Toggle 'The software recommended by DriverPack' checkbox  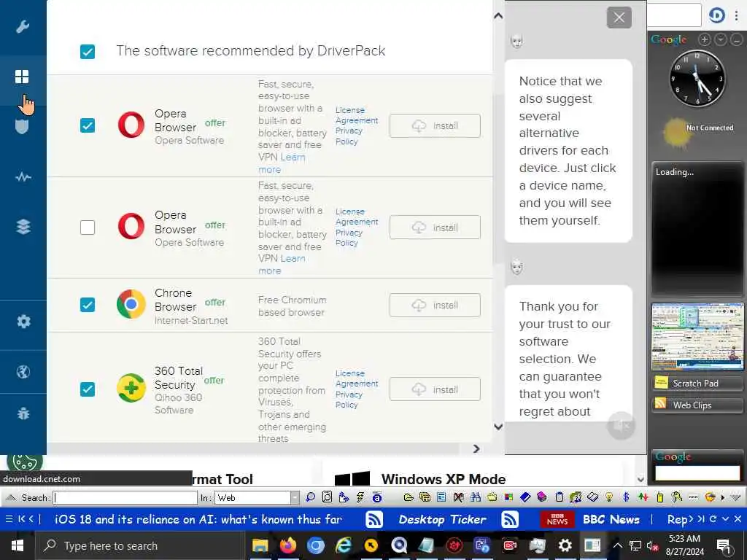pyautogui.click(x=88, y=52)
